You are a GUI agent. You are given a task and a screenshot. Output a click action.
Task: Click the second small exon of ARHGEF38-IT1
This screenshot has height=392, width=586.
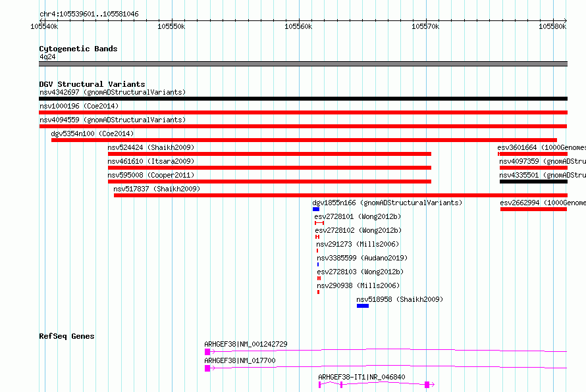pyautogui.click(x=341, y=385)
